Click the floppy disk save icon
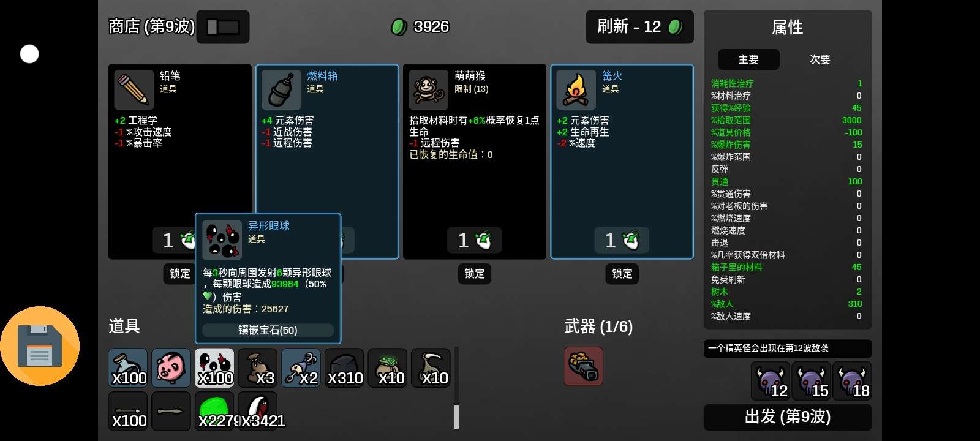 (40, 346)
